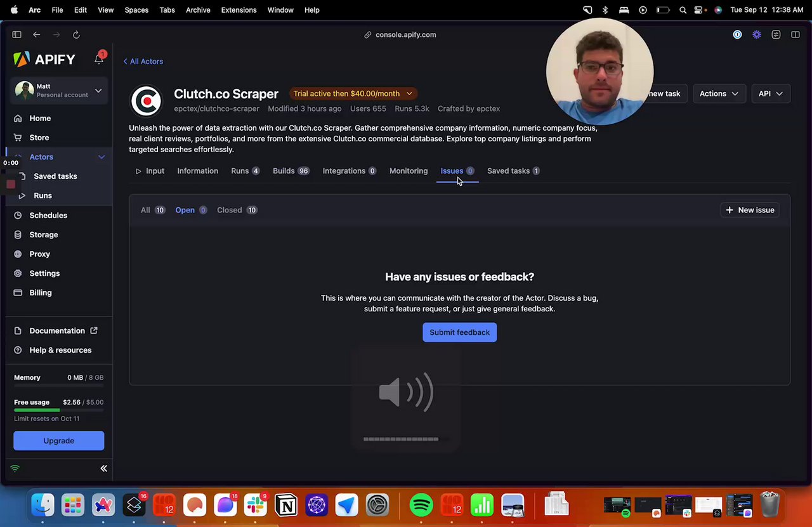
Task: Collapse the Apify sidebar with the double chevron
Action: point(103,469)
